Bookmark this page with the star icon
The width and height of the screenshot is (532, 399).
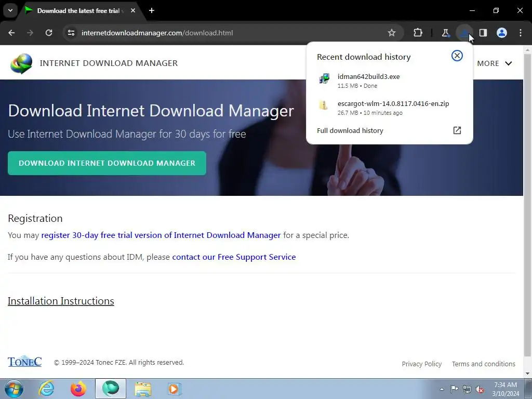pos(392,33)
